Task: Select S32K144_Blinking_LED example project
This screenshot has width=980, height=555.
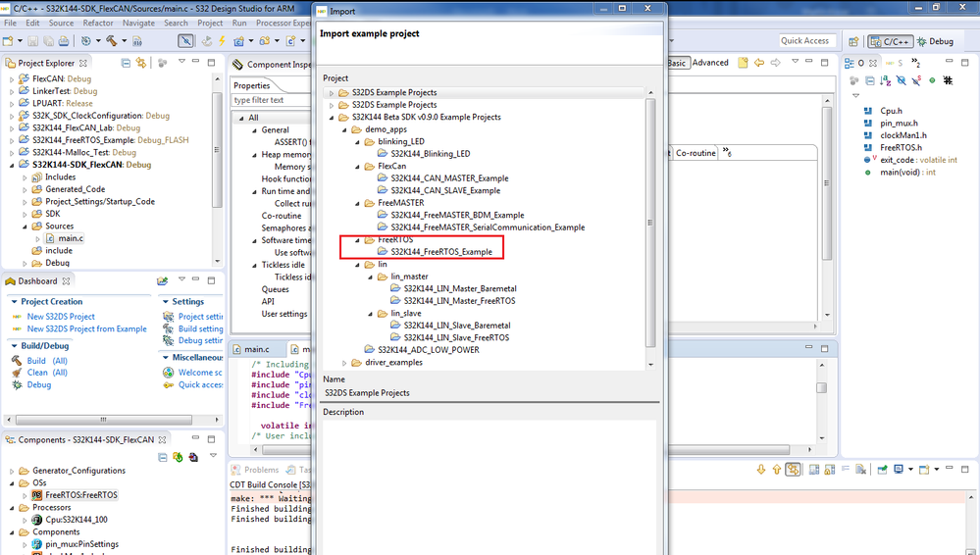Action: (x=430, y=154)
